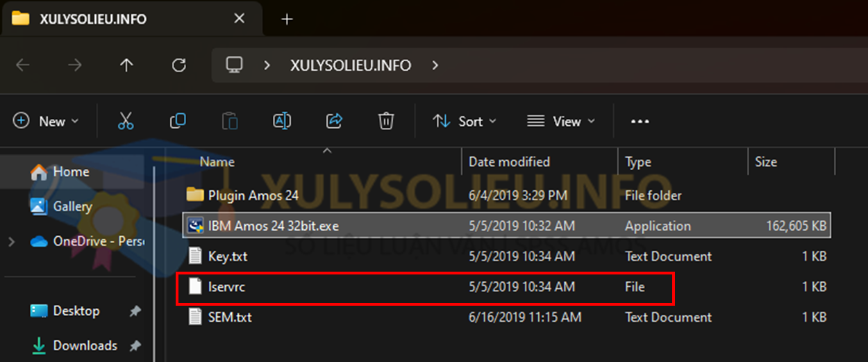868x362 pixels.
Task: Select the IBM Amos 24 32bit.exe file name
Action: (274, 226)
